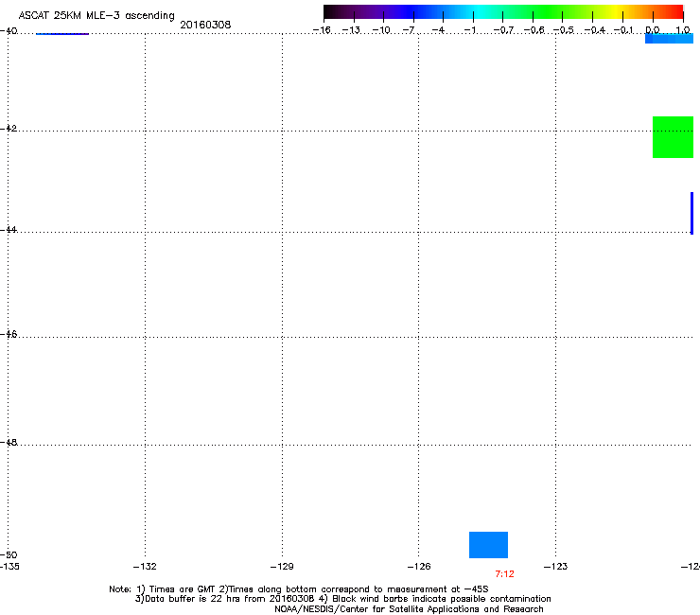Click the longitude label -126
The width and height of the screenshot is (700, 615).
click(419, 567)
